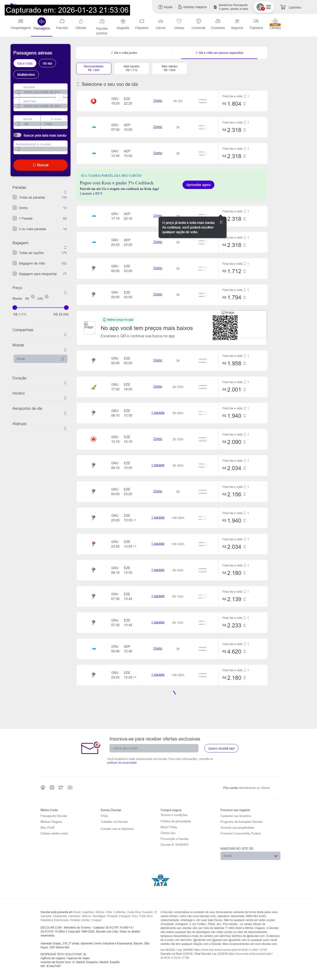Switch to Mais baratos tab
Viewport: 317px width, 980px height.
coord(131,68)
